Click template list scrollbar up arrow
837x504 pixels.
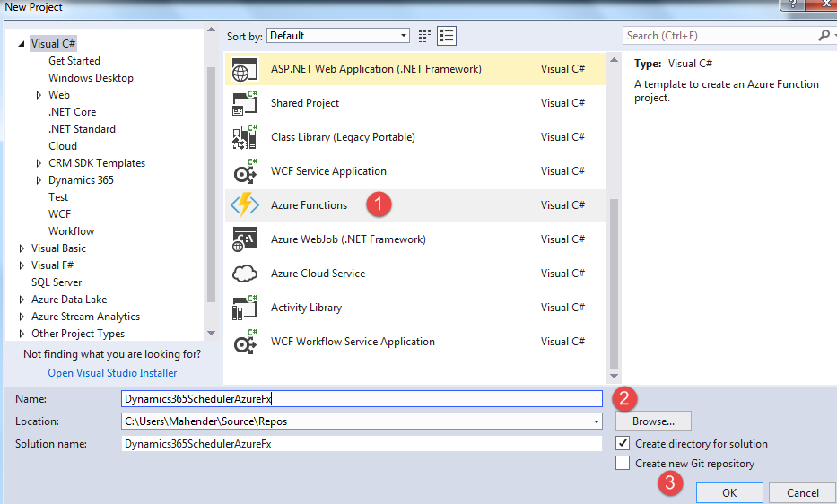point(614,60)
